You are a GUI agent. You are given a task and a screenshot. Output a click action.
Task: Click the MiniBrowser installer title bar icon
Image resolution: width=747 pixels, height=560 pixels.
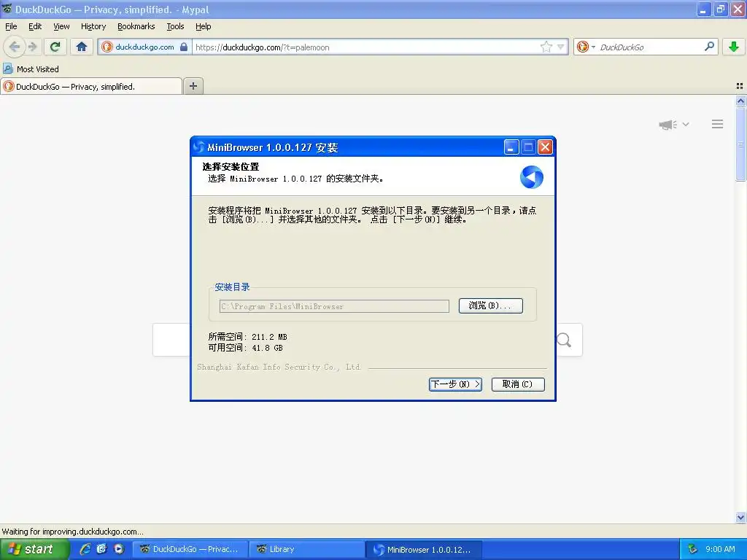(199, 147)
